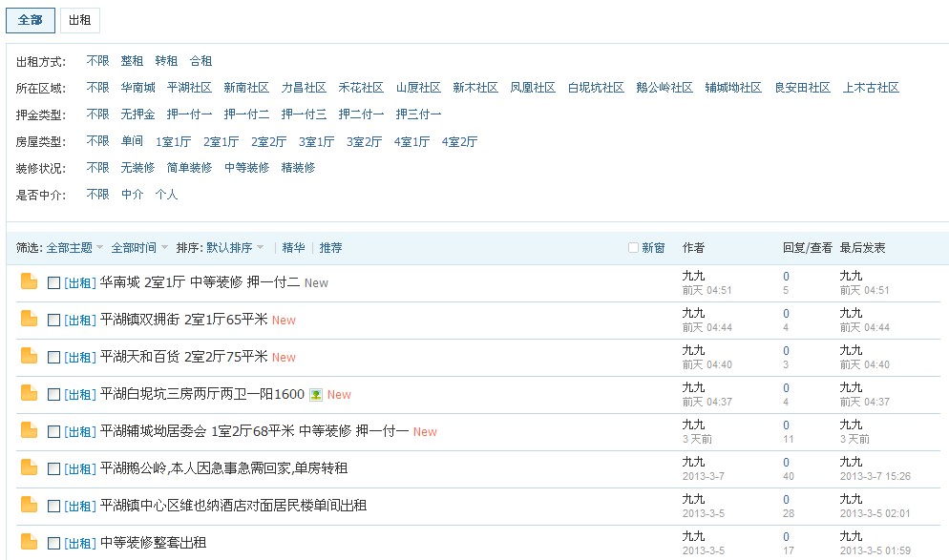Click folder icon for 平湖鹅公岭 post
949x560 pixels.
pyautogui.click(x=29, y=467)
